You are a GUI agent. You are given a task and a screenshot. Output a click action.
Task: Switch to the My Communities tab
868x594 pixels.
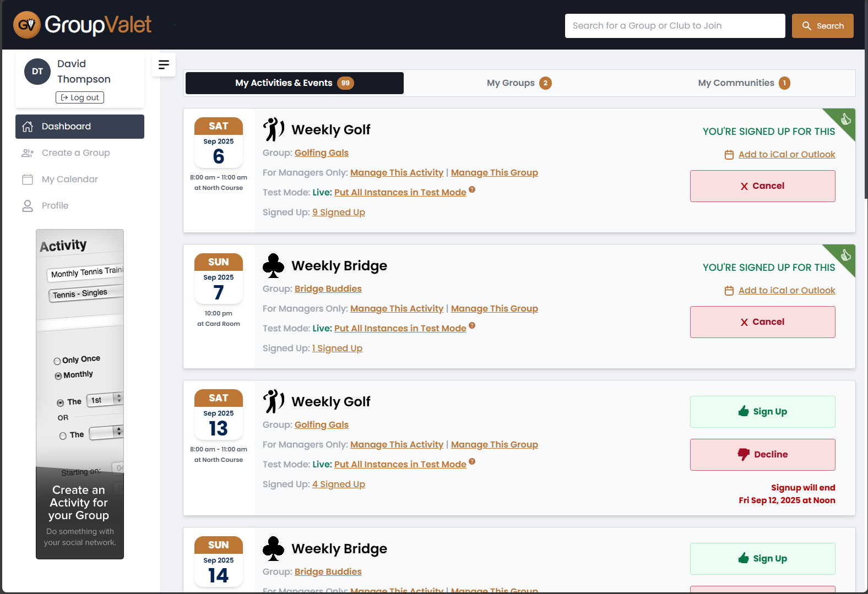(x=744, y=83)
